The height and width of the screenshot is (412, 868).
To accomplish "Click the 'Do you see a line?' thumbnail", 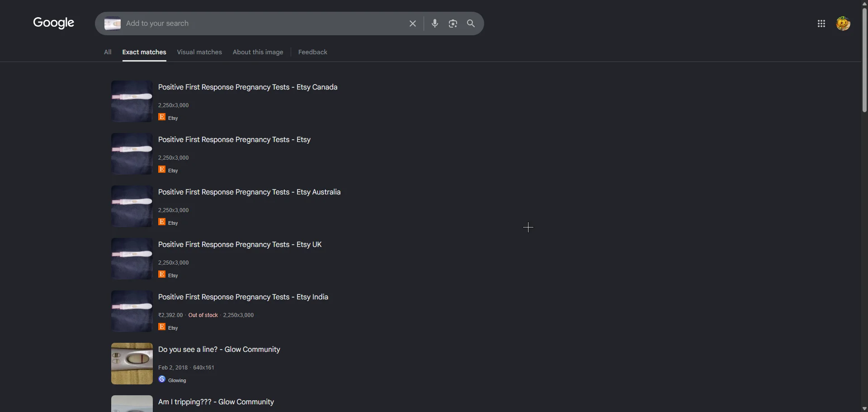I will tap(132, 364).
